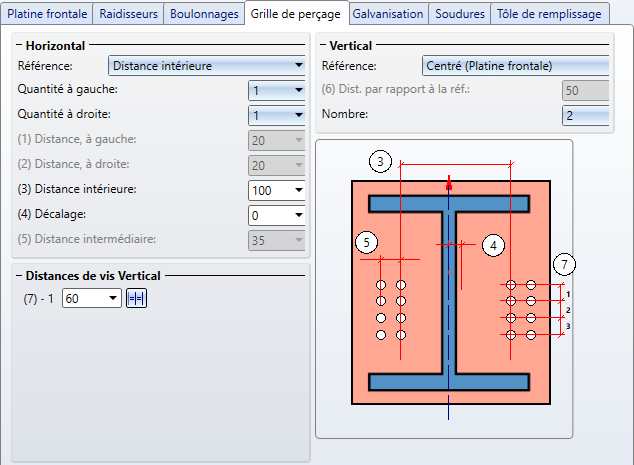Click callout circle 5 in the diagram
The image size is (634, 465).
tap(367, 243)
